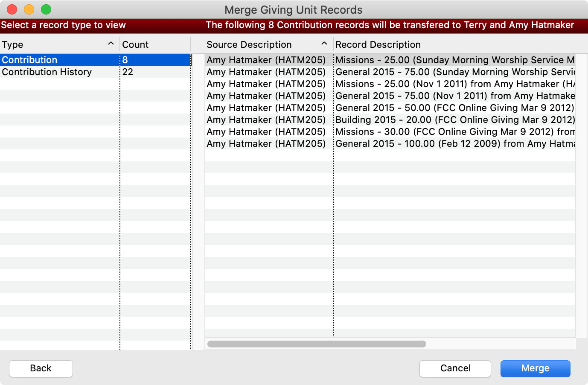This screenshot has width=588, height=385.
Task: Click the count 22 for Contribution History
Action: 128,72
